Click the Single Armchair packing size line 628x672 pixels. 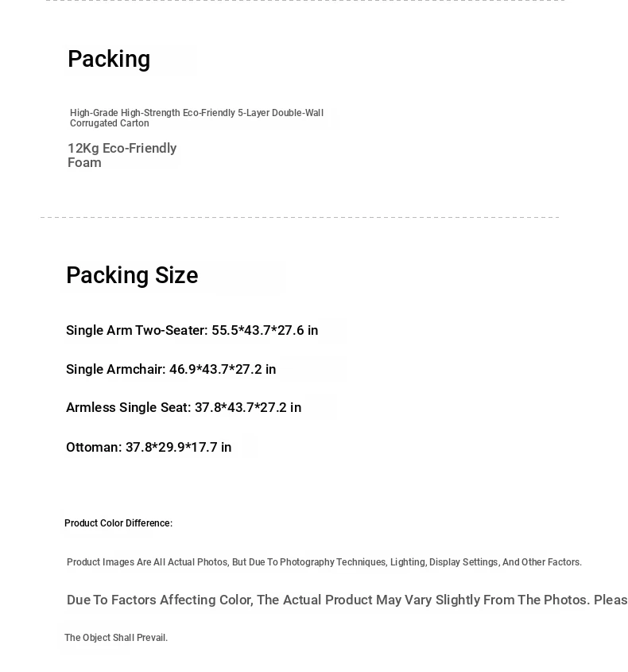point(171,370)
